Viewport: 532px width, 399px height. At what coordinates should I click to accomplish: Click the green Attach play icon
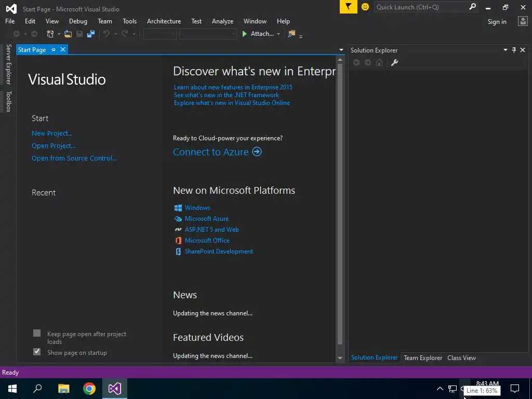tap(244, 34)
